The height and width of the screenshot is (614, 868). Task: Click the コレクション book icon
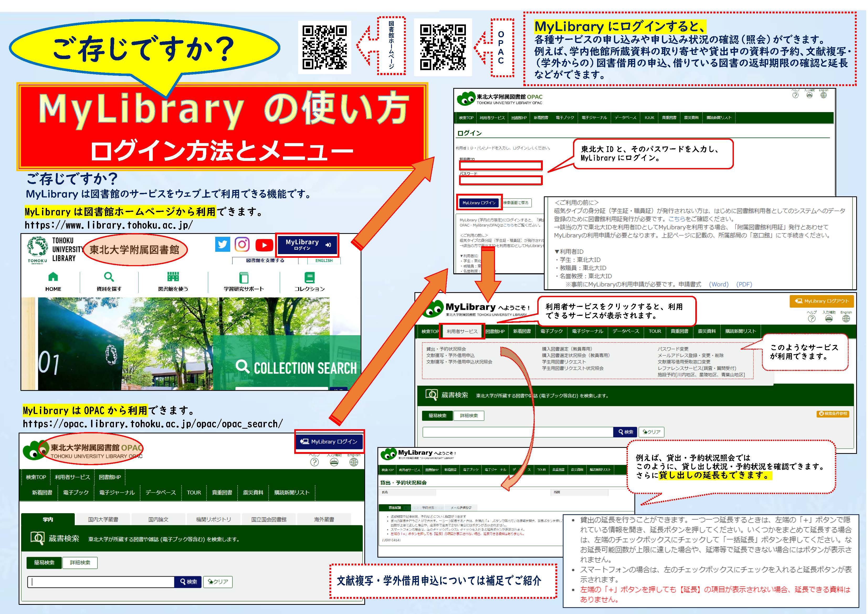tap(310, 277)
